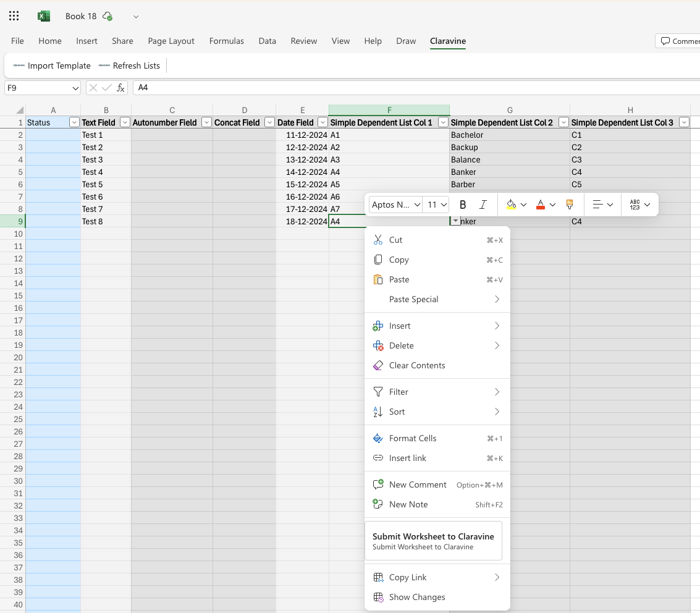
Task: Open the Data tab
Action: pos(267,41)
